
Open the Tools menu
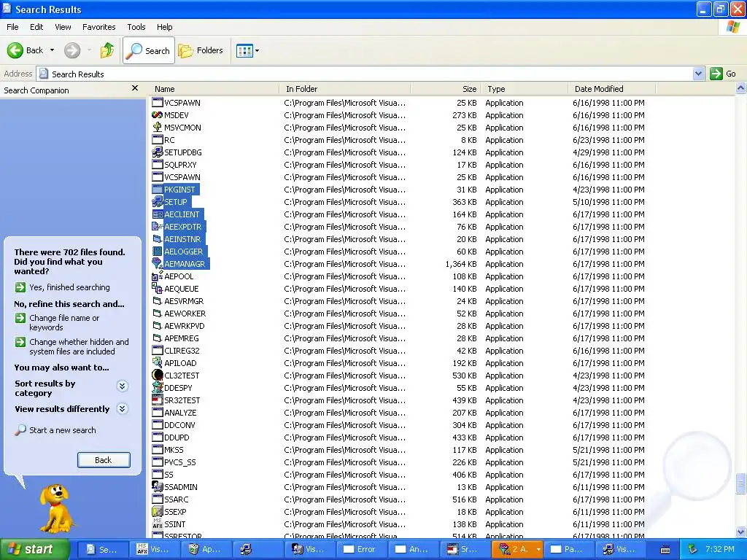click(136, 27)
